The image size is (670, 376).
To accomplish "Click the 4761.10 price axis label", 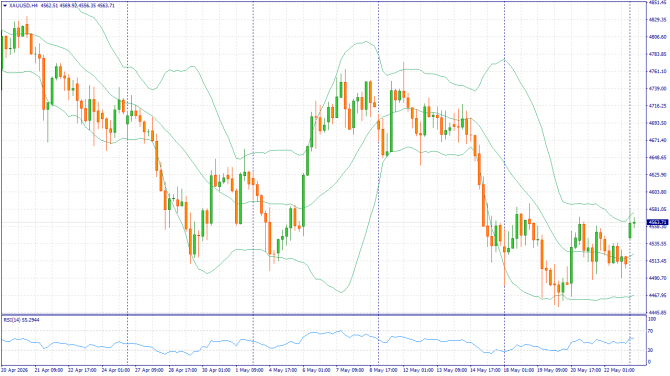I will tap(657, 71).
